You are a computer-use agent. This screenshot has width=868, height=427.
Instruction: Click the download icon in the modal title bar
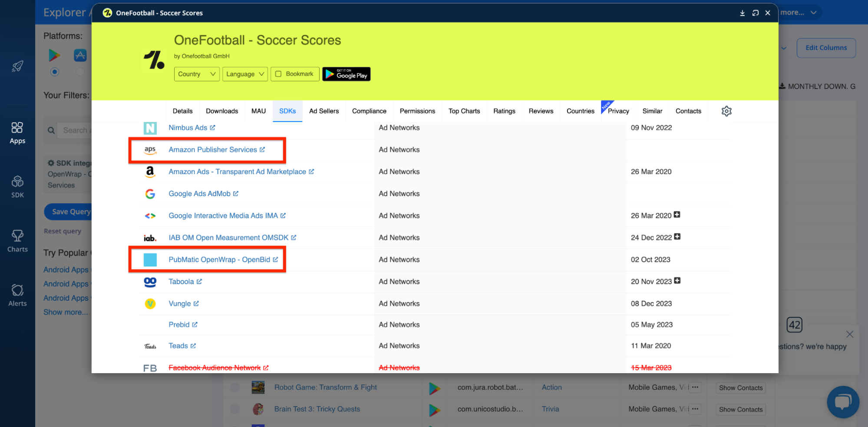743,13
